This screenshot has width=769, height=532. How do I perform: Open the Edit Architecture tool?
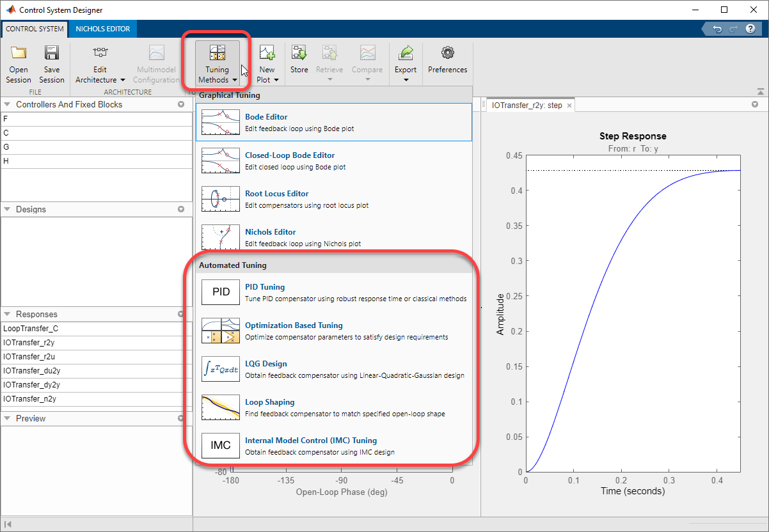[x=100, y=64]
